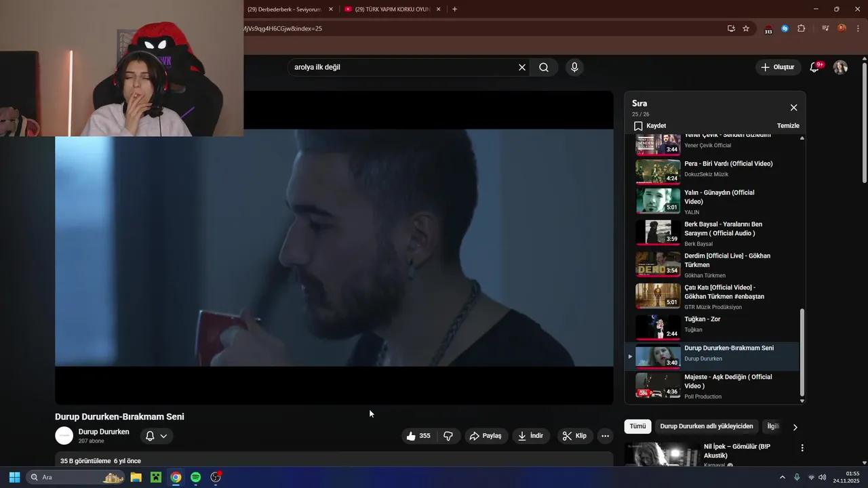Open Chrome profile avatar
Screen dimensions: 868x488
coord(842,28)
